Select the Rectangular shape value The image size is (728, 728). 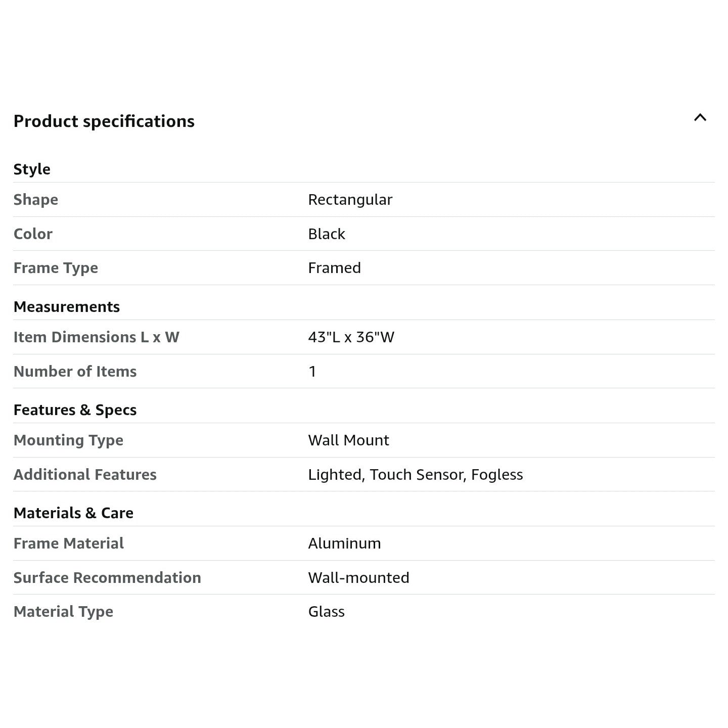pos(350,200)
